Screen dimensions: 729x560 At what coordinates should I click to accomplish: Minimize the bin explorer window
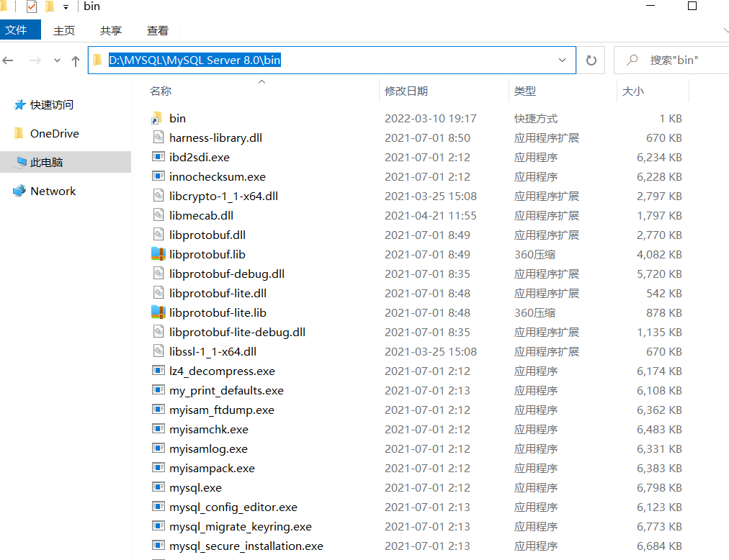[650, 6]
